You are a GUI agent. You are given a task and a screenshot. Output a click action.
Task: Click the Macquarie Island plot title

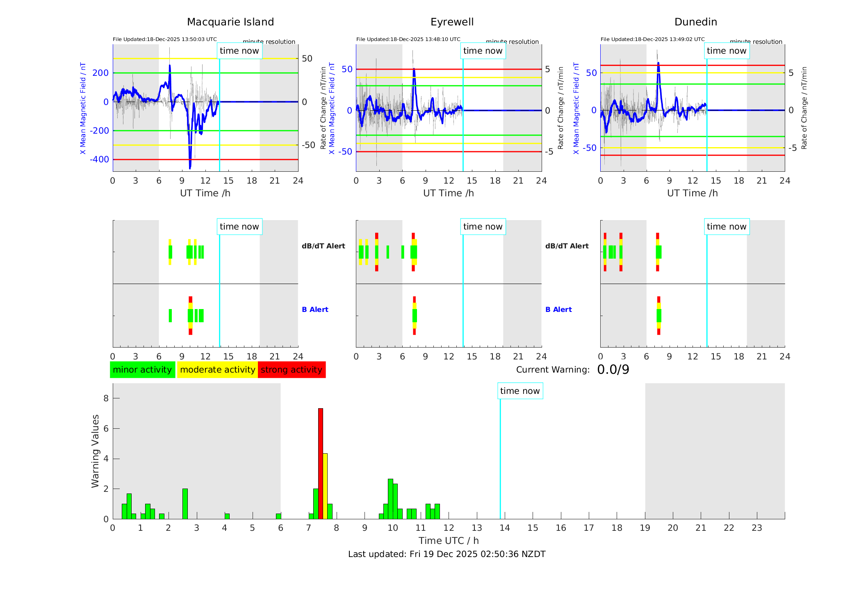[x=230, y=22]
